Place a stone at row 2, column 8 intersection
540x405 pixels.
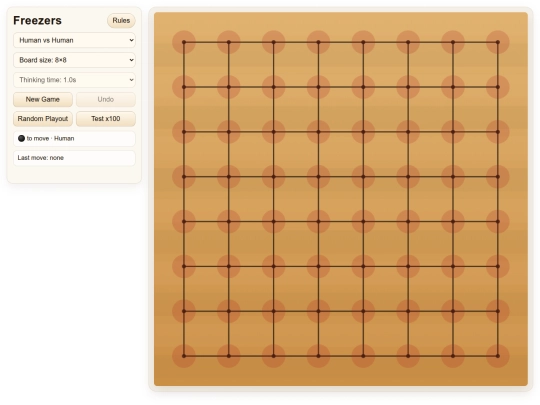click(498, 87)
